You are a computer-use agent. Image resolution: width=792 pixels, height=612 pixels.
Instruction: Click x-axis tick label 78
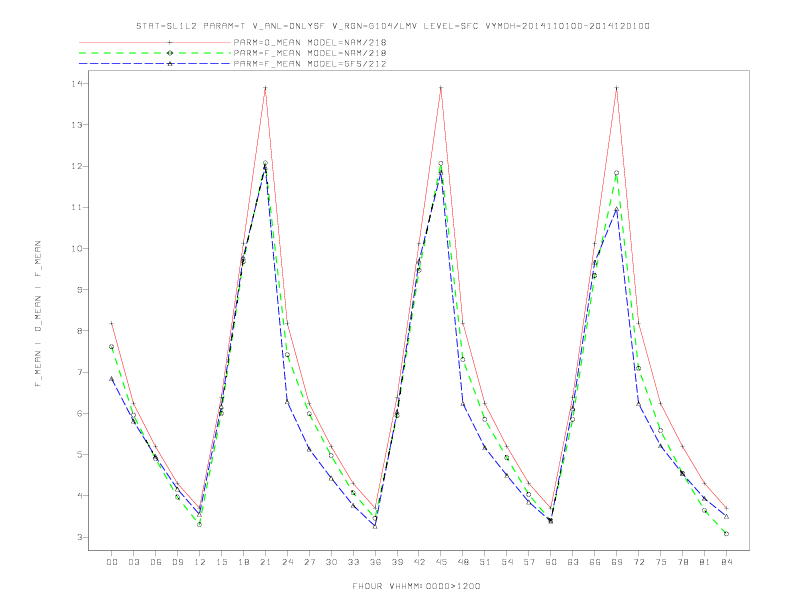coord(682,562)
